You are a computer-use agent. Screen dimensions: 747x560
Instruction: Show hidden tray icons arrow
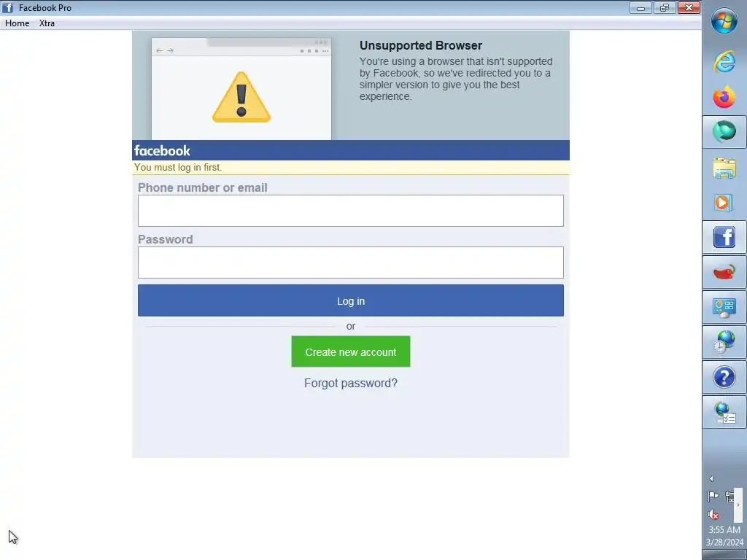[711, 478]
